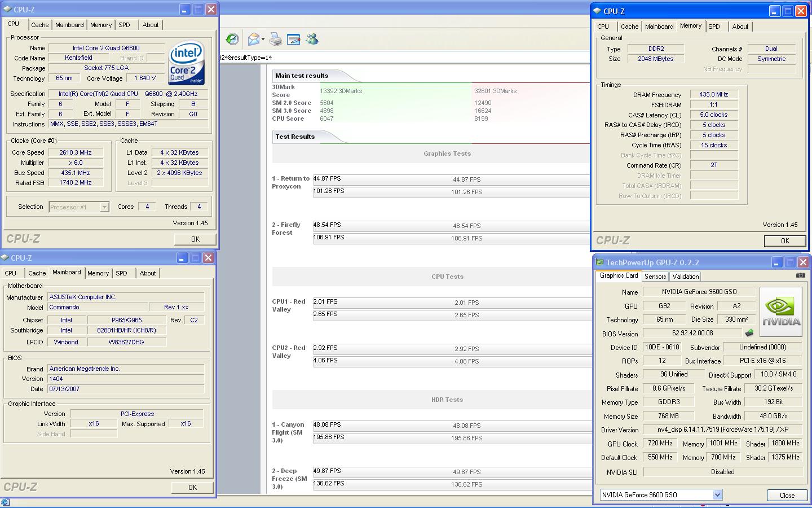Open the History panel in browser toolbar
Viewport: 812px width, 508px height.
[x=232, y=39]
